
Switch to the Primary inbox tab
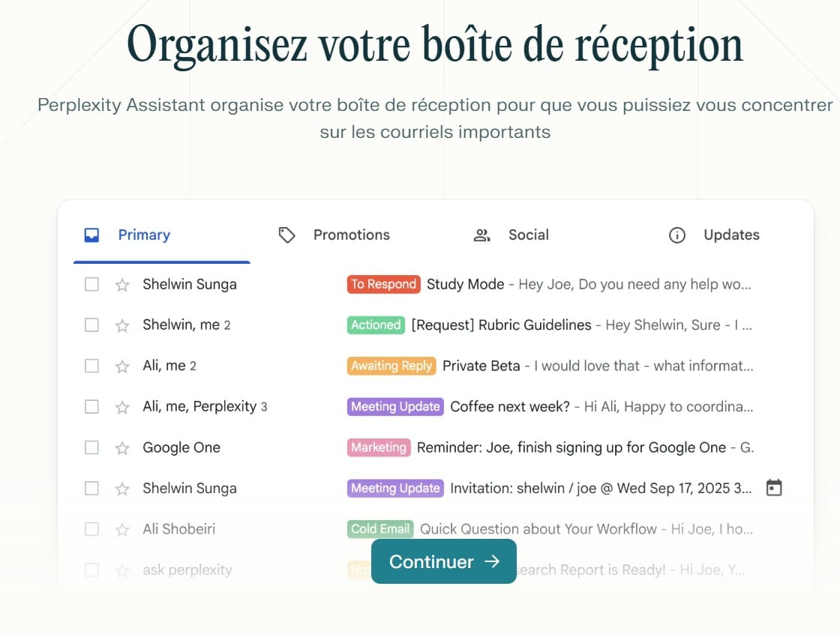coord(143,235)
